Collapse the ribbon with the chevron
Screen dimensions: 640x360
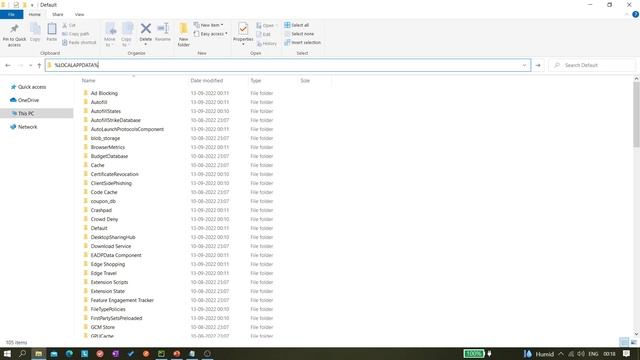click(x=627, y=14)
